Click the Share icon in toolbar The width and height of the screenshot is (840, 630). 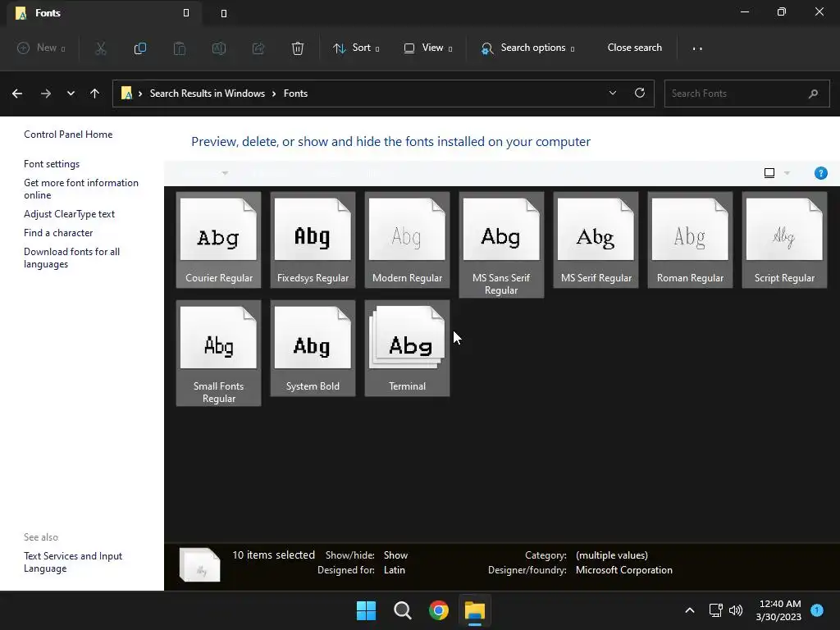pos(258,48)
